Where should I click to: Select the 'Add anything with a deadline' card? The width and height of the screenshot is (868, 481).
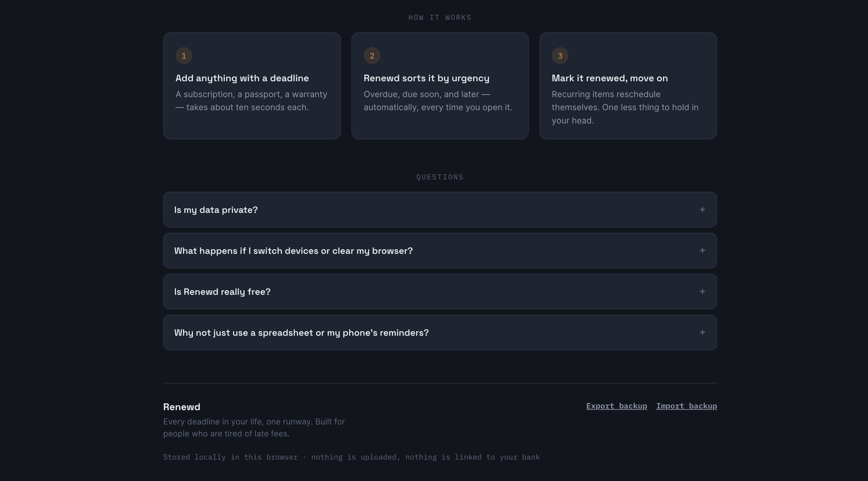(x=252, y=85)
